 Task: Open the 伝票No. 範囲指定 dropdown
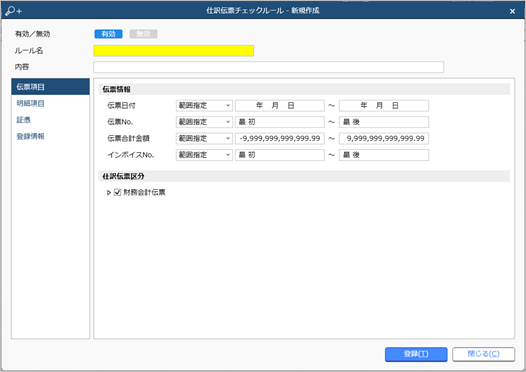tap(204, 122)
